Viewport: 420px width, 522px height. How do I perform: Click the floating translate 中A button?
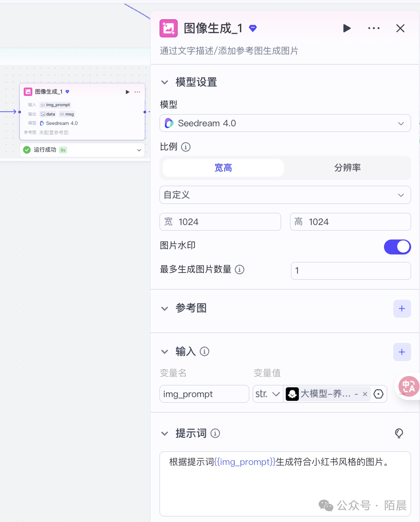(x=409, y=386)
